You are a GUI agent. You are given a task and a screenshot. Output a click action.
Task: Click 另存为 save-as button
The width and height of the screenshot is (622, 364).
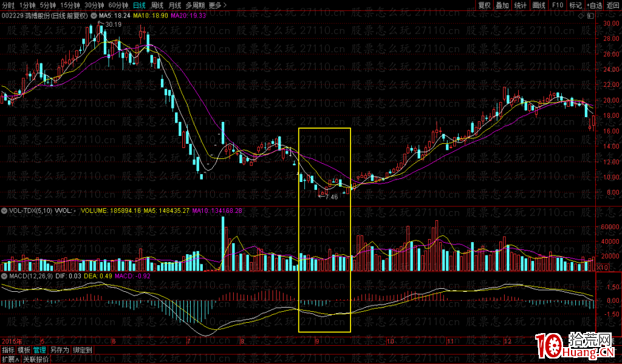[60, 350]
